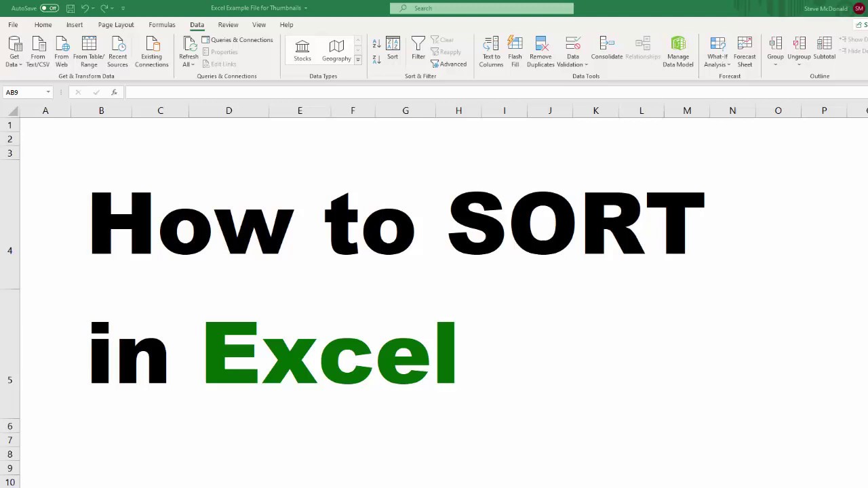Import data From Text/CSV
Image resolution: width=868 pixels, height=488 pixels.
tap(38, 52)
